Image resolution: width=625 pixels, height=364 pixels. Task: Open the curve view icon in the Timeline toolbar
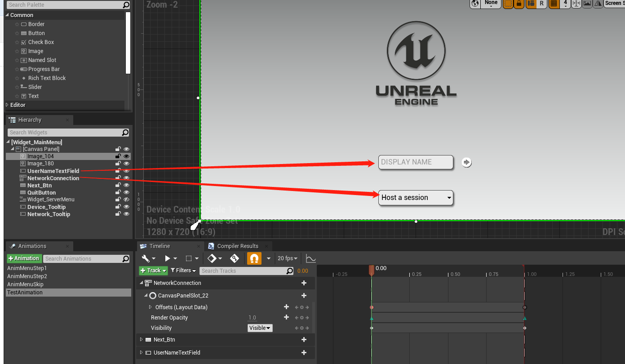click(x=310, y=257)
